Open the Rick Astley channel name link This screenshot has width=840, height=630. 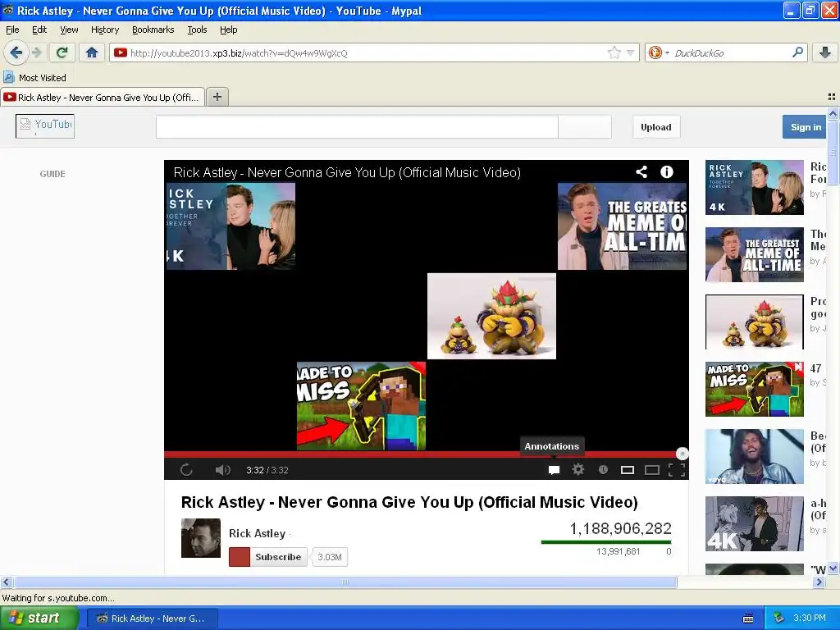[257, 533]
